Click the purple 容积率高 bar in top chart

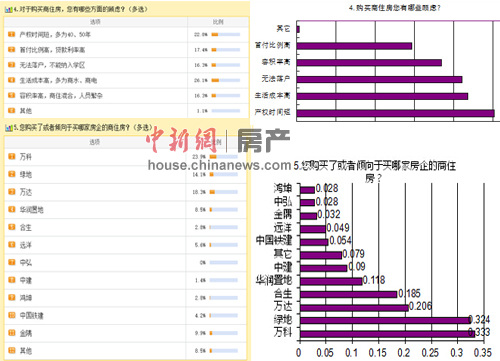(x=369, y=63)
